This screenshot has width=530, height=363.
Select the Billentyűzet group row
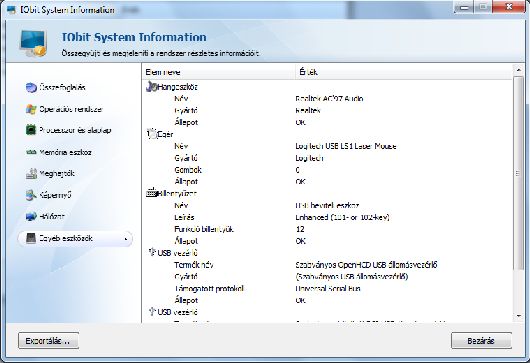(x=328, y=193)
